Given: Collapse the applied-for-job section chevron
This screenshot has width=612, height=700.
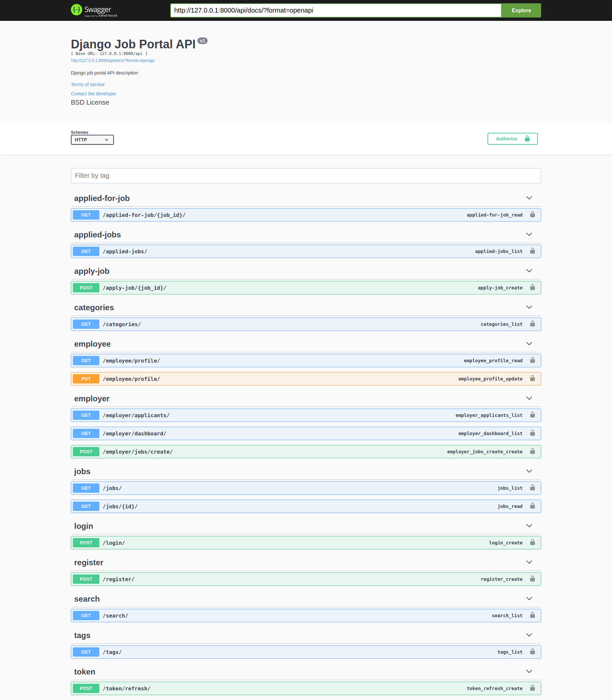Looking at the screenshot, I should 529,198.
